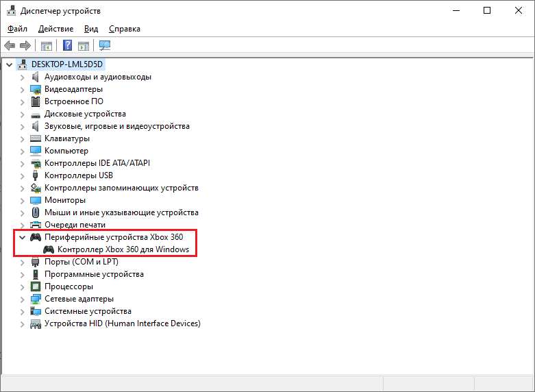Open Help via blue question mark icon
Image resolution: width=535 pixels, height=392 pixels.
coord(67,46)
